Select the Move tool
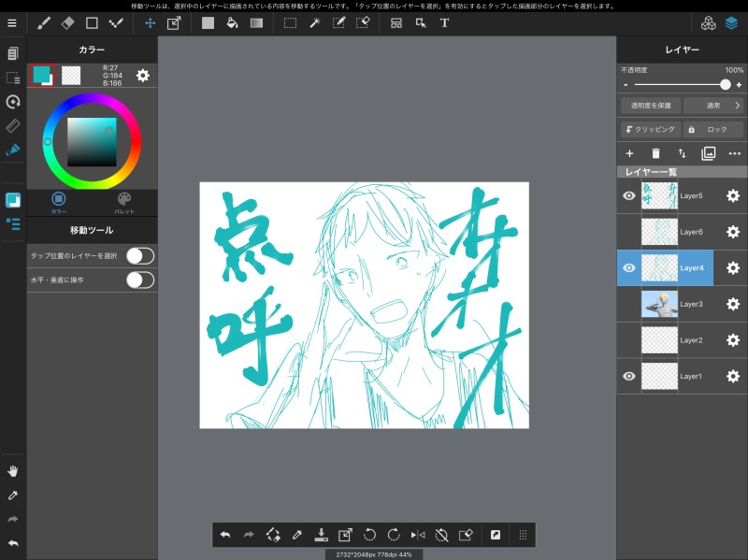Viewport: 748px width, 560px height. pos(150,22)
